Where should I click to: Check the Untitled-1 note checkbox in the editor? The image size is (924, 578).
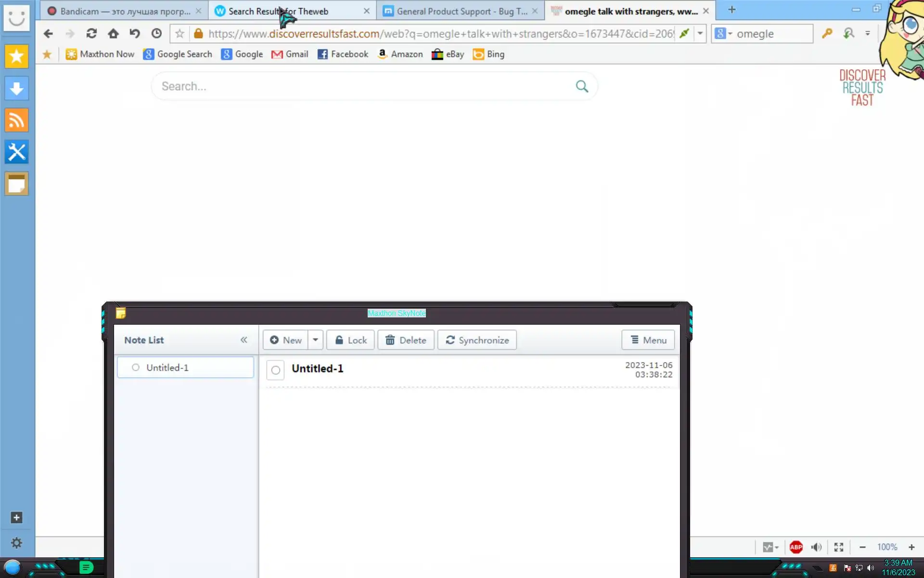275,370
